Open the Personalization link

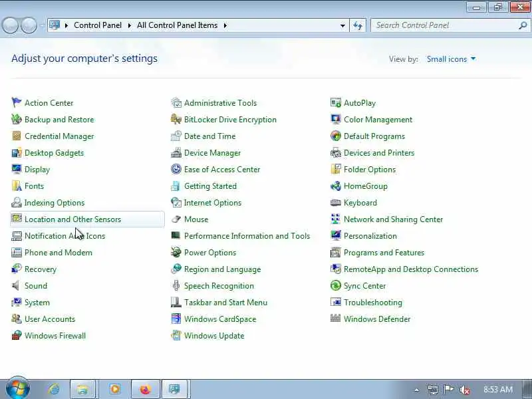coord(370,236)
